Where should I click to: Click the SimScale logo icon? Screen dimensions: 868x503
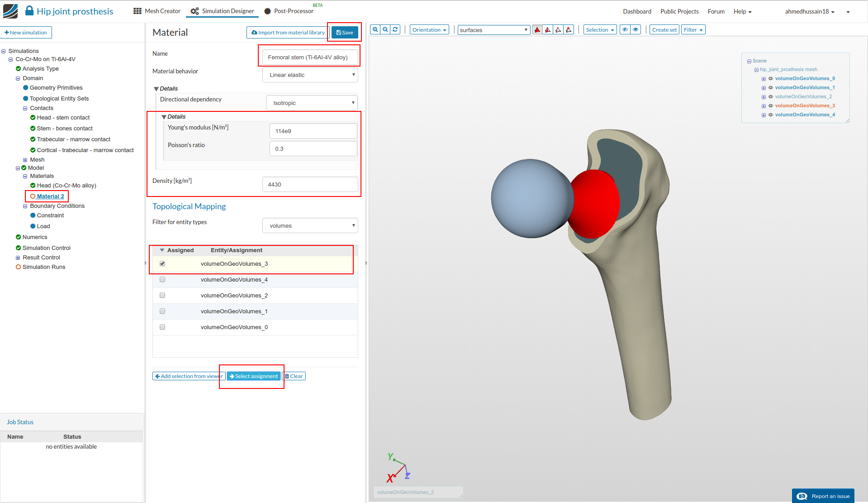point(10,11)
